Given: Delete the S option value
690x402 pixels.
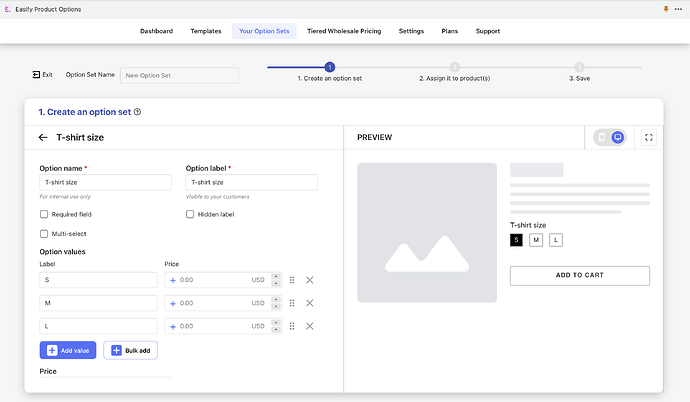Looking at the screenshot, I should 309,280.
